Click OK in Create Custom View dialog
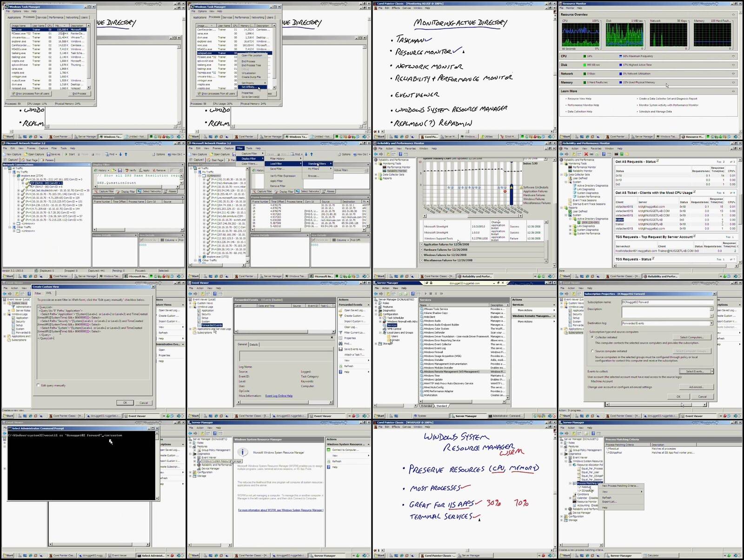 (125, 403)
